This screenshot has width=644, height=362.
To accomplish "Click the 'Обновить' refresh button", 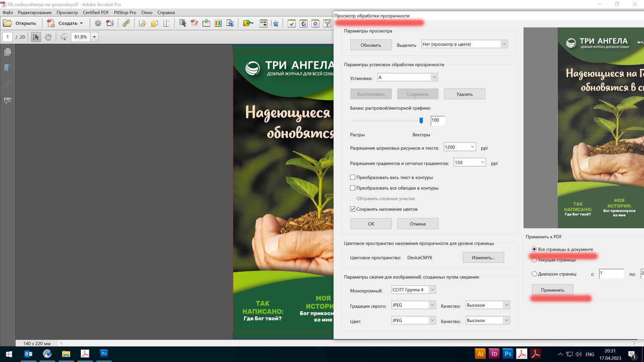I will [x=371, y=45].
